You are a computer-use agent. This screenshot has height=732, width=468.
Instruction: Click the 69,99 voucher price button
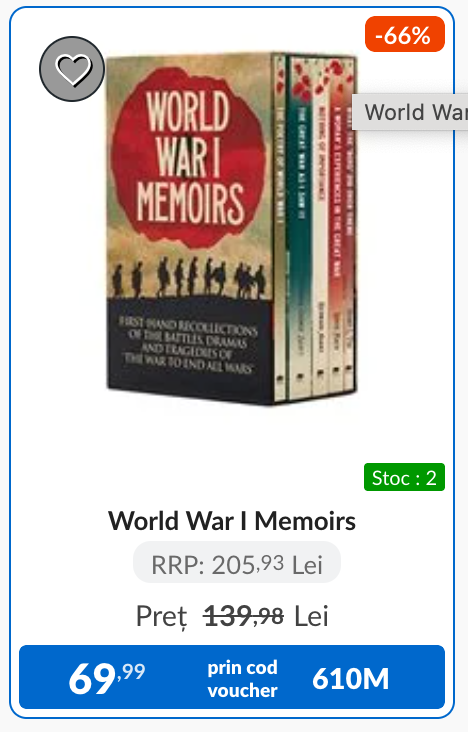[232, 677]
